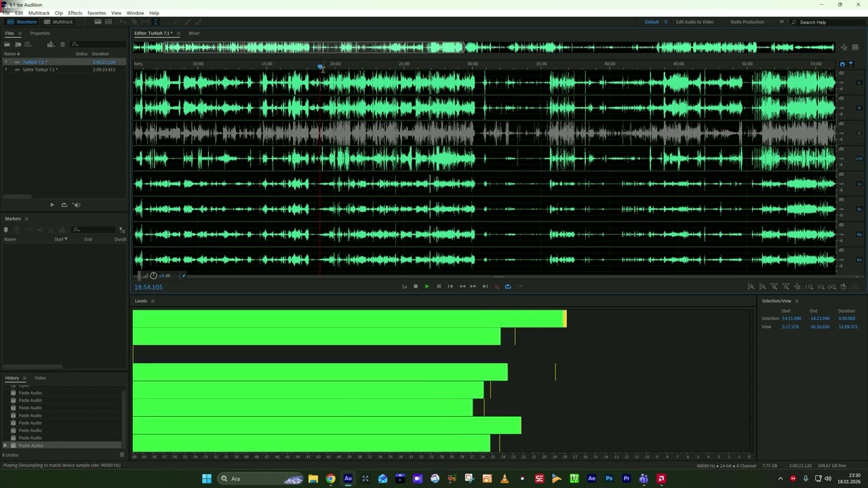Click the red Record button
This screenshot has width=868, height=488.
click(x=496, y=287)
